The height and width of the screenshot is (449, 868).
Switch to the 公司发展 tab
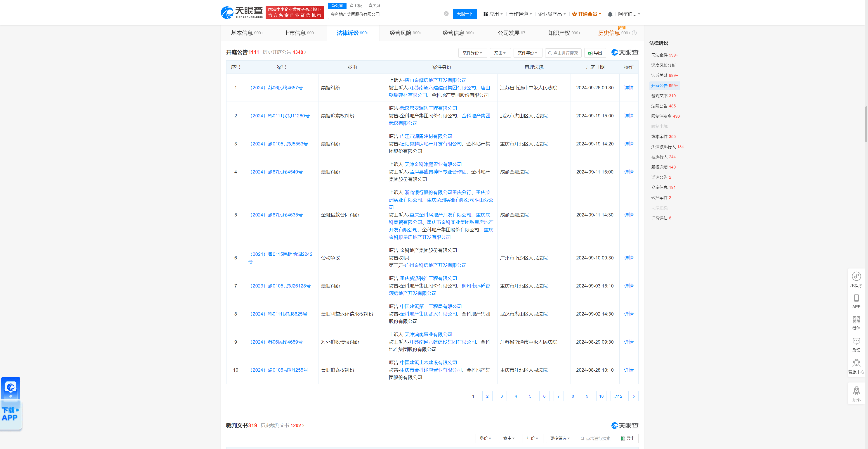coord(512,33)
